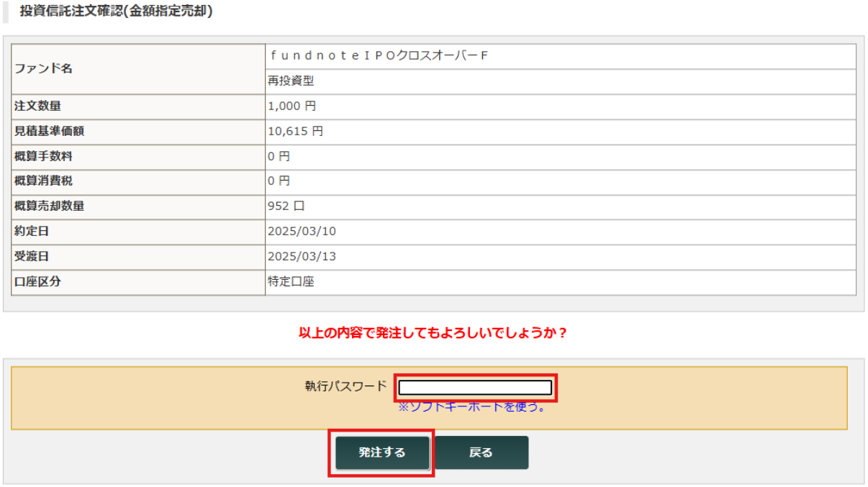The height and width of the screenshot is (487, 868).
Task: Click the 投資信託注文確認(金額指定売却) heading
Action: coord(116,12)
